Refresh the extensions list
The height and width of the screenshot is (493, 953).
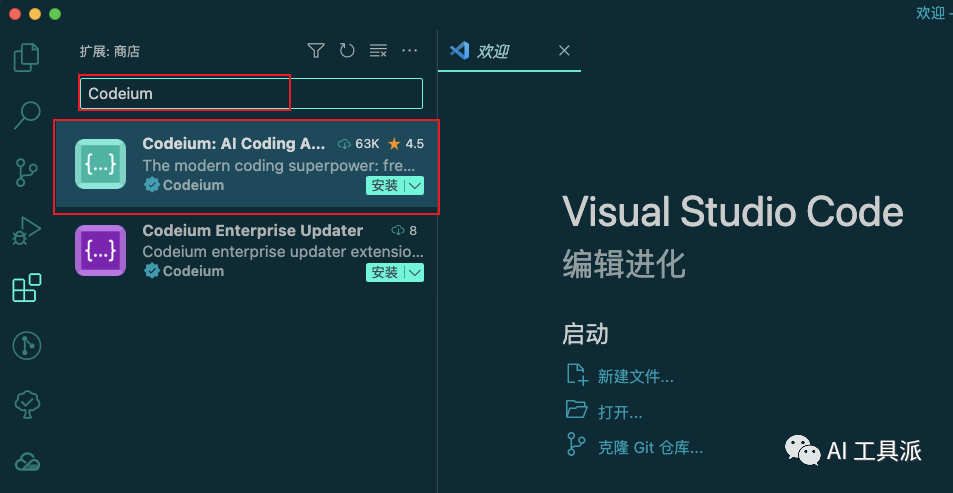pos(347,51)
